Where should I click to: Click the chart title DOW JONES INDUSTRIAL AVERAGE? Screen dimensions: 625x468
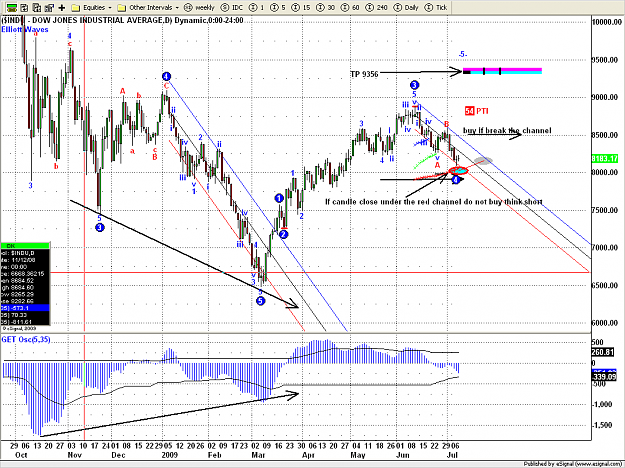[96, 20]
